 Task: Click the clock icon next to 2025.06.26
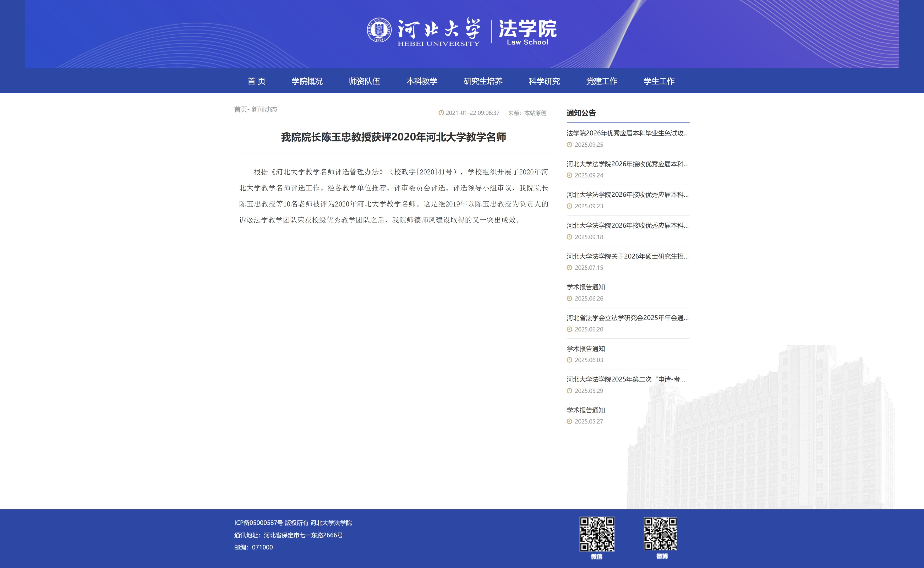tap(569, 298)
